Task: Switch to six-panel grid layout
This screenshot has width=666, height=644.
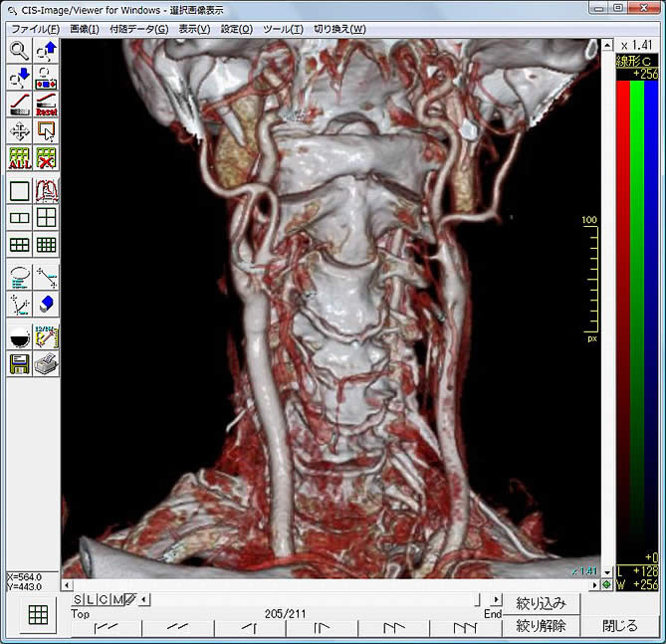Action: (x=20, y=245)
